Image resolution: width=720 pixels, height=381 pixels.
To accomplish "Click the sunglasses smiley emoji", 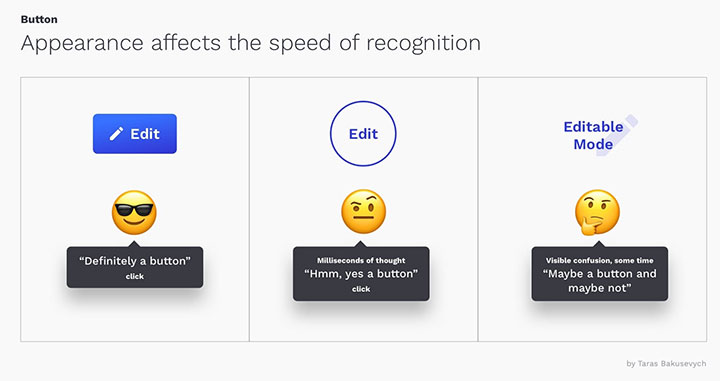I will point(134,213).
